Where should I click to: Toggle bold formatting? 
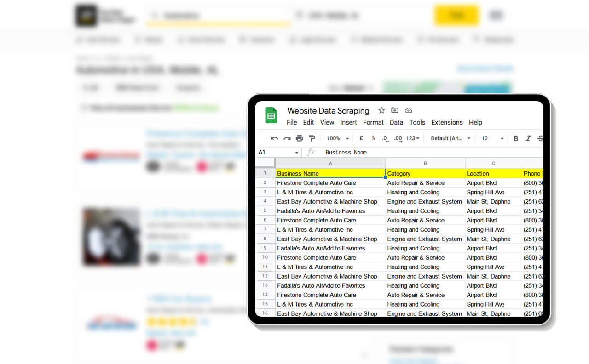516,138
